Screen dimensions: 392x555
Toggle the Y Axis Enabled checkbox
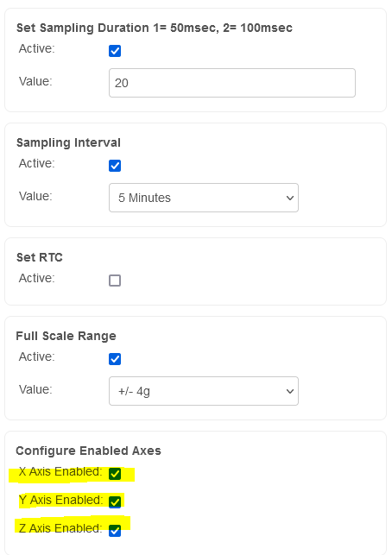(115, 501)
